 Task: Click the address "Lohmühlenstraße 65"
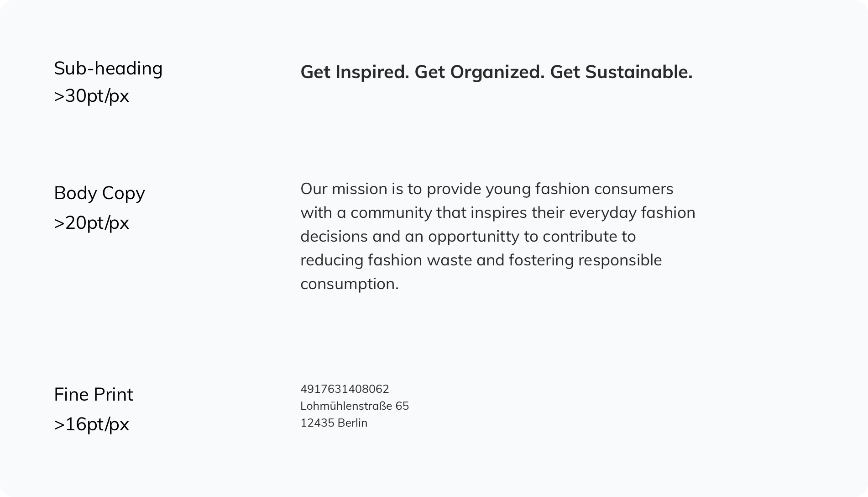point(354,406)
